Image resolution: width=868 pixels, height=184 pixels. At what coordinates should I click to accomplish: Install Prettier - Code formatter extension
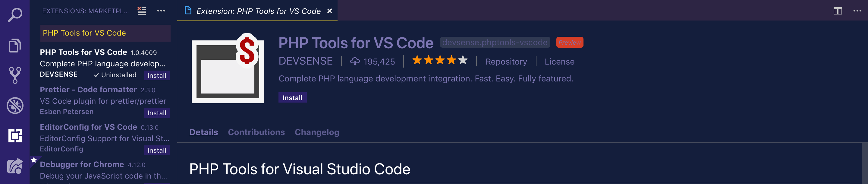pyautogui.click(x=157, y=113)
